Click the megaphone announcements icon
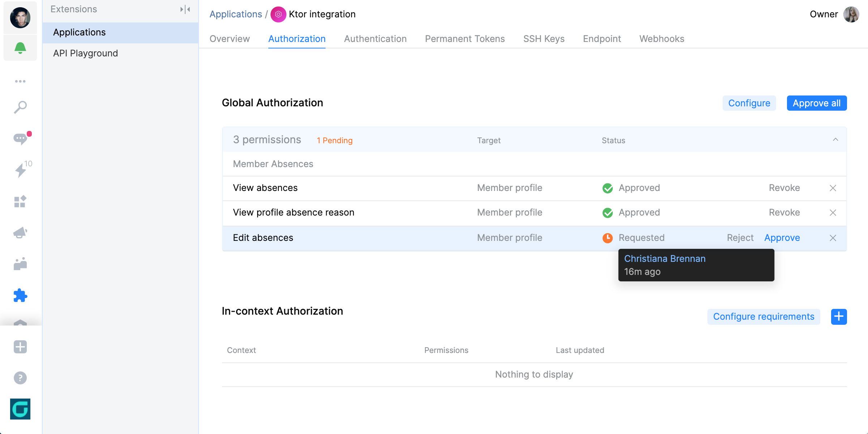Screen dimensions: 868x434 [21, 233]
